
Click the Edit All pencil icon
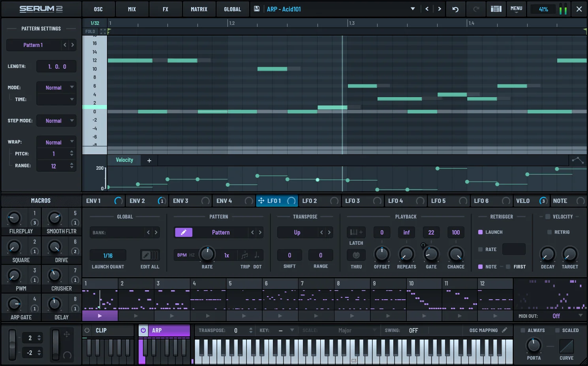pos(150,255)
